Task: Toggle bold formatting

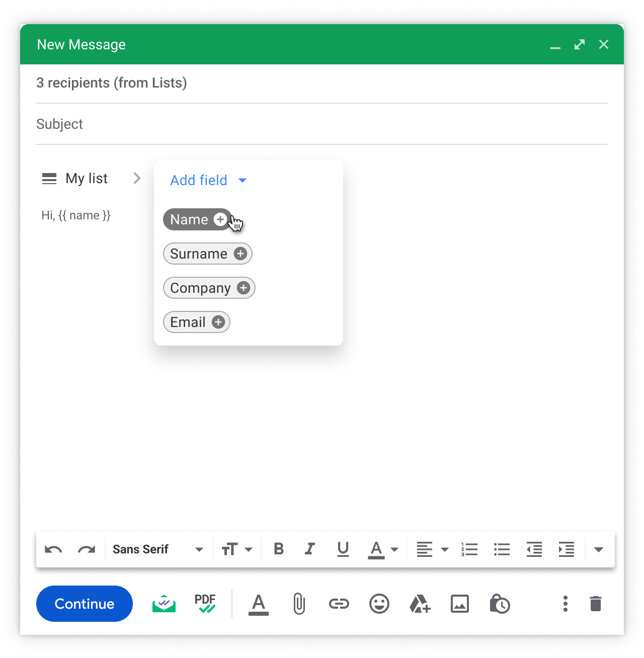Action: (x=279, y=549)
